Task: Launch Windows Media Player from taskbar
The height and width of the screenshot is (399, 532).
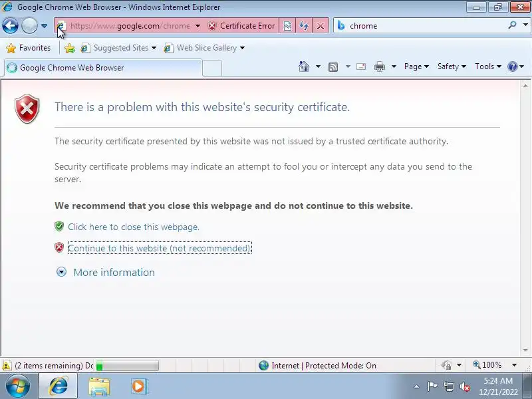Action: [x=138, y=386]
